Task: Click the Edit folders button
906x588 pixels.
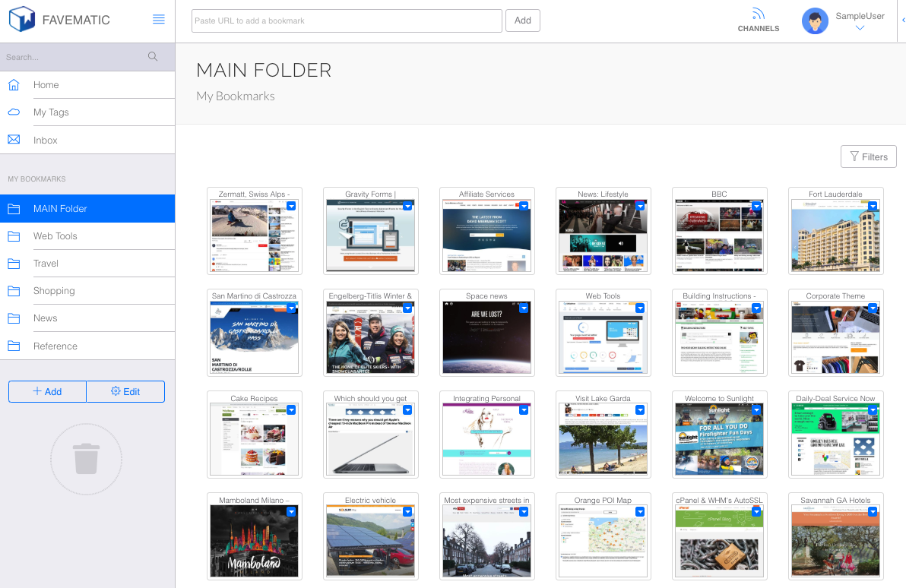Action: coord(125,391)
